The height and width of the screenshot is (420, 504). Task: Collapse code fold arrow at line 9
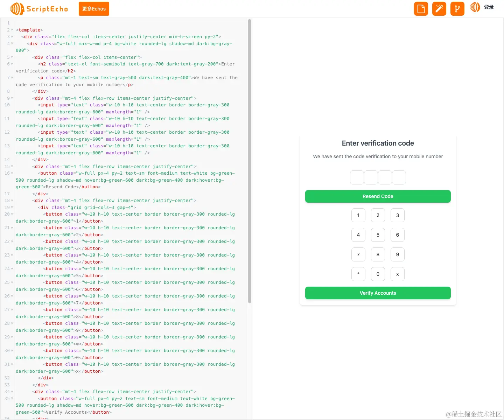point(12,98)
